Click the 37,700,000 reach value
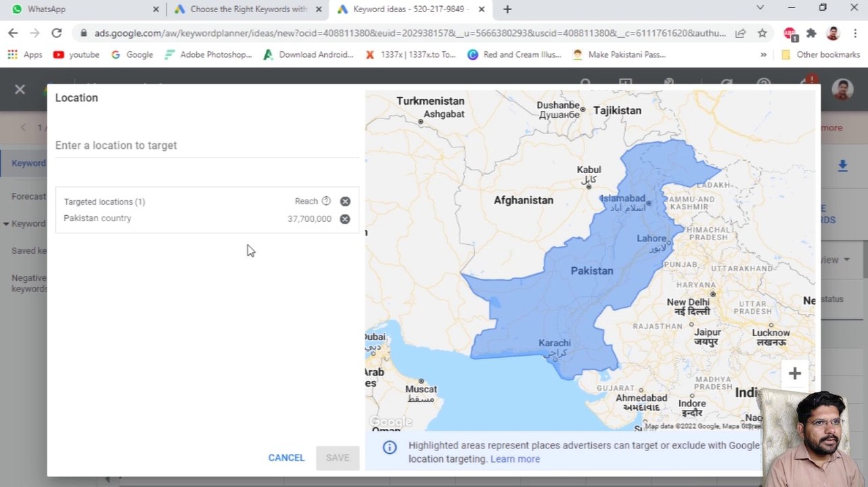 click(309, 218)
